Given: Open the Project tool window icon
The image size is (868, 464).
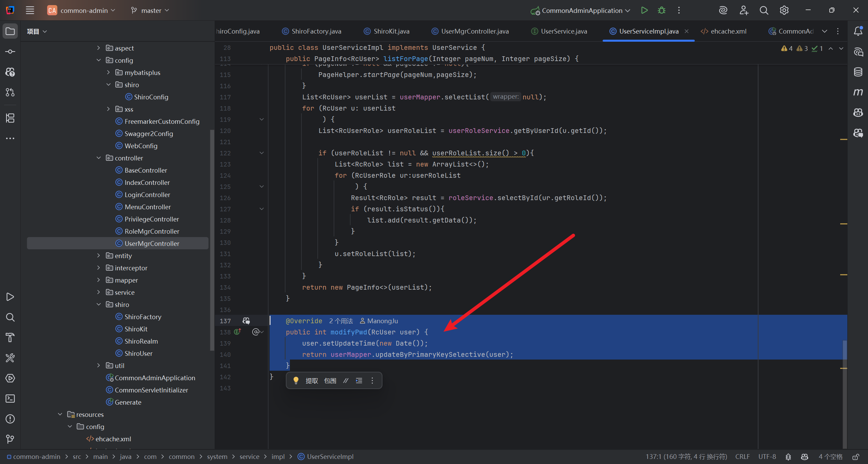Looking at the screenshot, I should click(10, 31).
